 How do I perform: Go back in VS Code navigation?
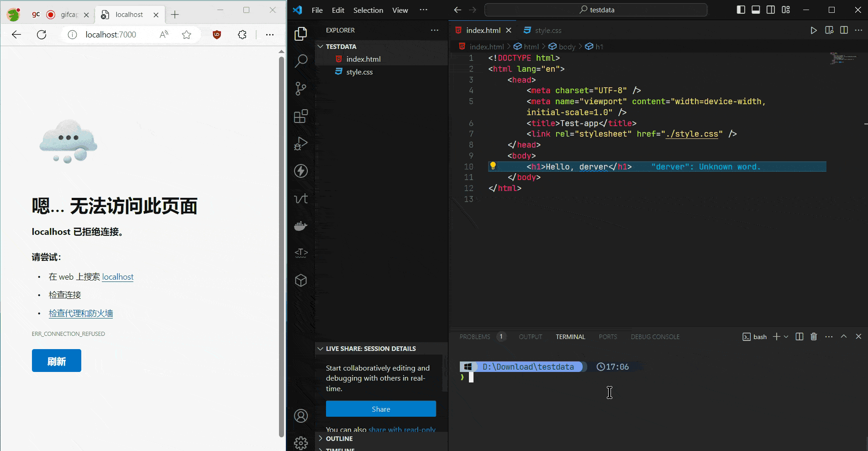(x=458, y=10)
